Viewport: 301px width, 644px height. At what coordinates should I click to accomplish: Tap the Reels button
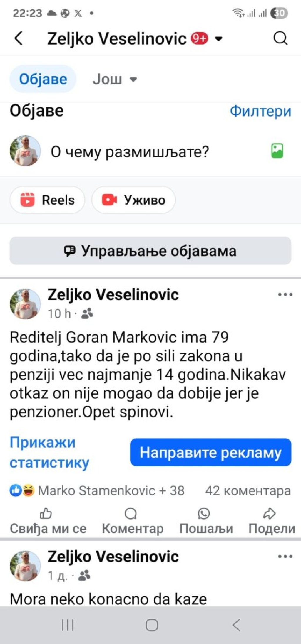click(x=48, y=200)
